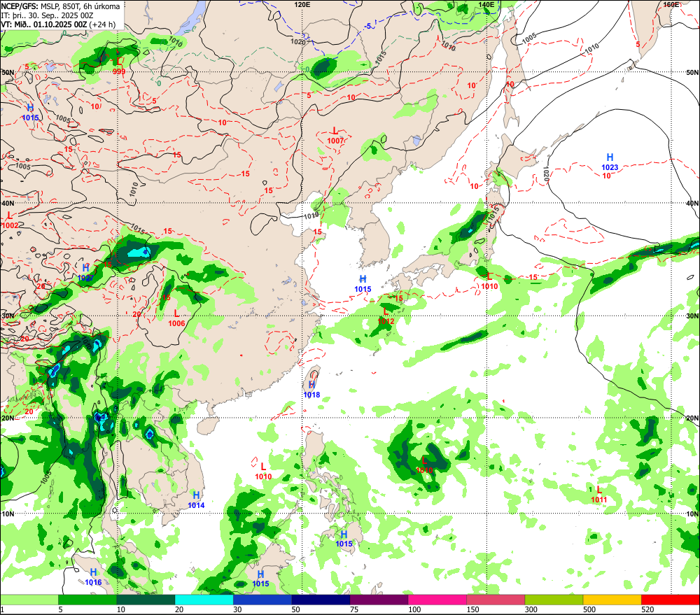Click the H 1023 high pressure label
Viewport: 700px width, 615px height.
click(x=610, y=162)
